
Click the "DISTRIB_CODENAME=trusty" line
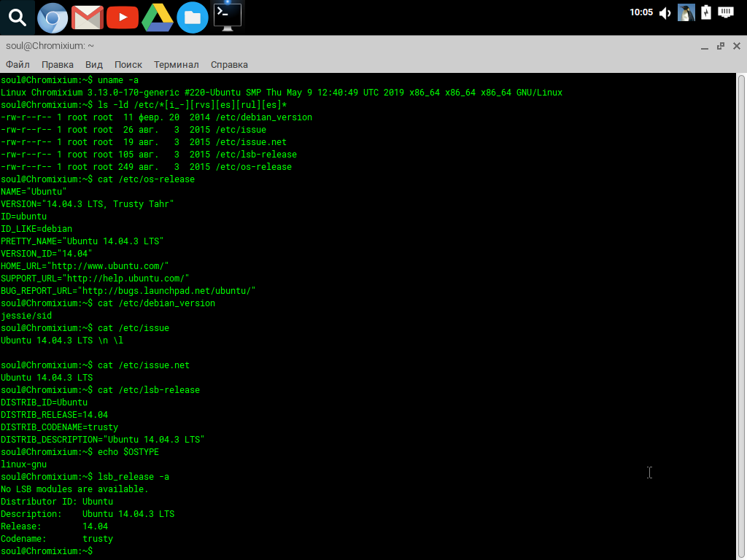(60, 427)
